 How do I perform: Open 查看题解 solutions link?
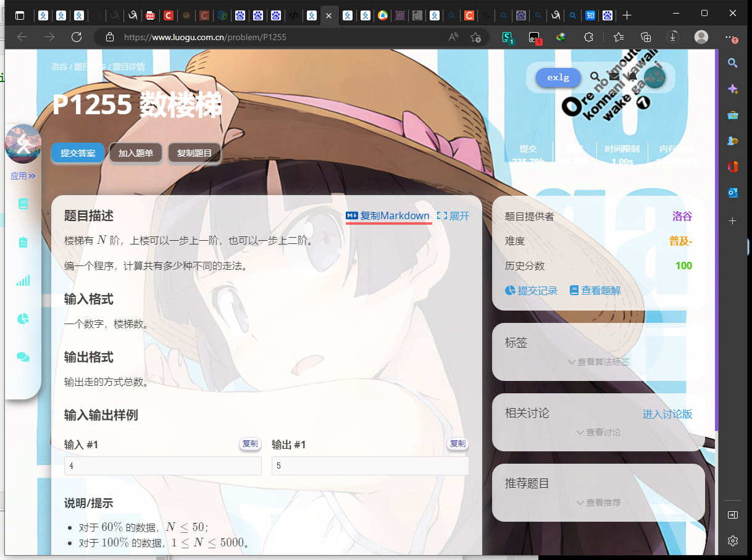(595, 290)
